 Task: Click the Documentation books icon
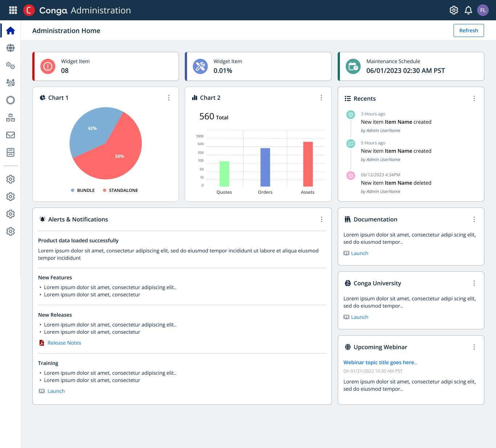coord(348,219)
